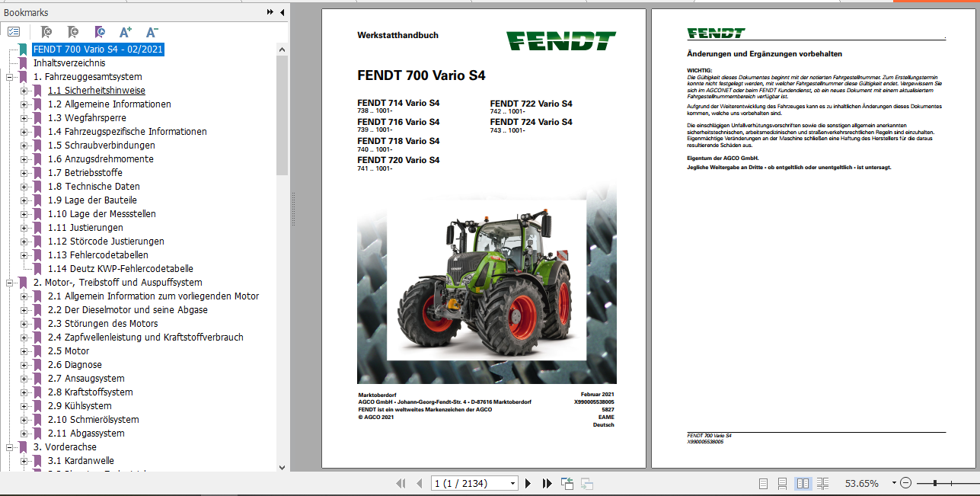980x496 pixels.
Task: Expand the 1.8 Technische Daten node
Action: pos(24,187)
